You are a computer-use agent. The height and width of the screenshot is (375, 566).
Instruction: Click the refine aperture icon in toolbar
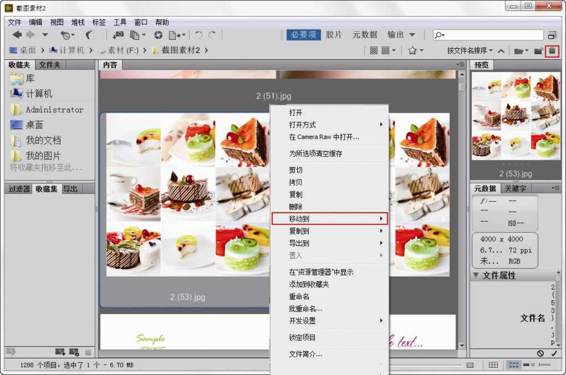coord(158,35)
